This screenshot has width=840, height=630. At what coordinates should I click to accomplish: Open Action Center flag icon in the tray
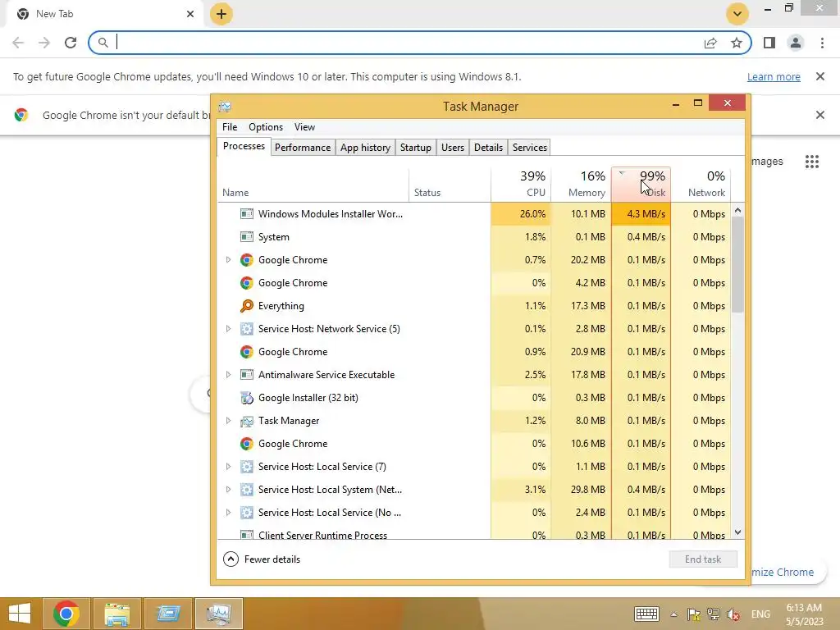pyautogui.click(x=694, y=614)
